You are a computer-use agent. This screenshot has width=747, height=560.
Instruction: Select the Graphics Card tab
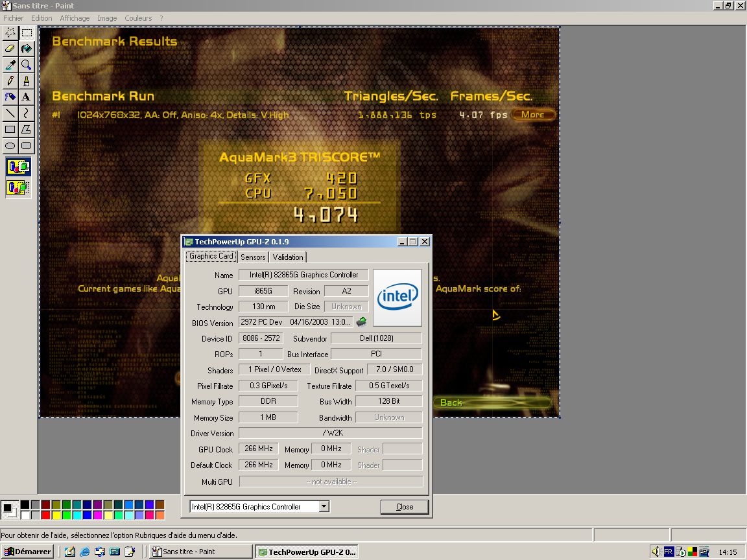211,256
